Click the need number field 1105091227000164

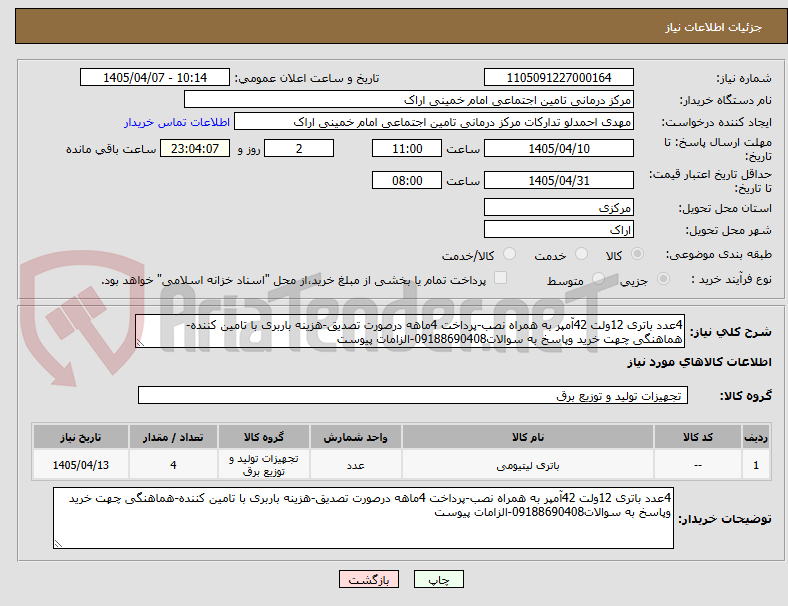click(x=558, y=77)
